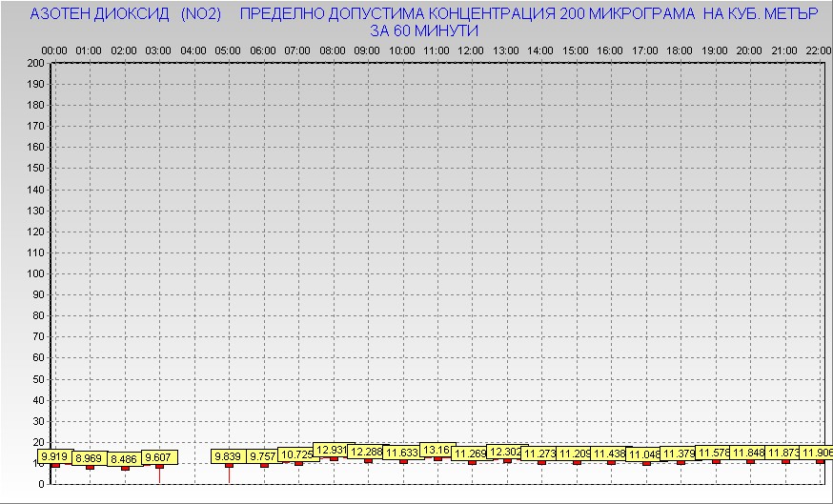The height and width of the screenshot is (504, 833).
Task: Select the 12:00 time axis label
Action: (x=471, y=50)
